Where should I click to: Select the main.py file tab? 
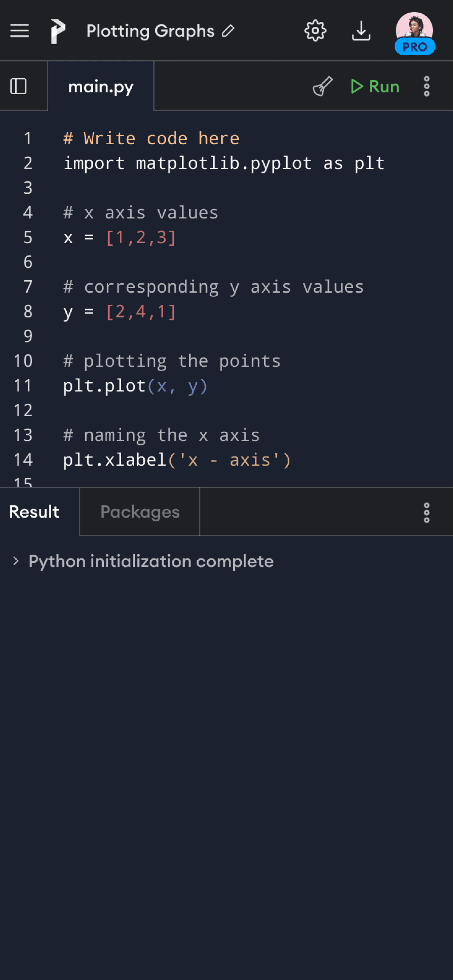(101, 87)
